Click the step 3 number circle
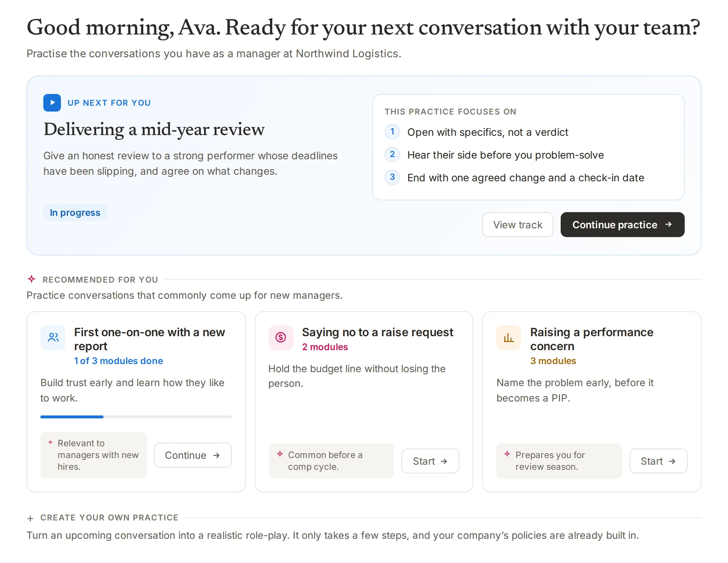Image resolution: width=728 pixels, height=563 pixels. point(392,177)
